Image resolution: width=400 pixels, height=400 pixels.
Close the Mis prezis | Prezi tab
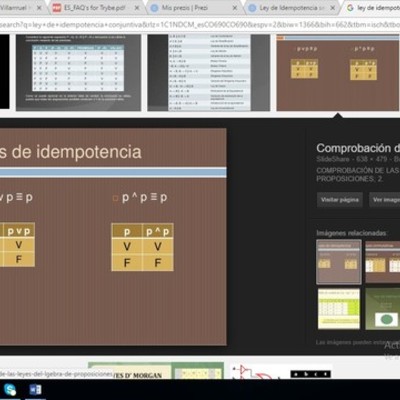point(235,8)
